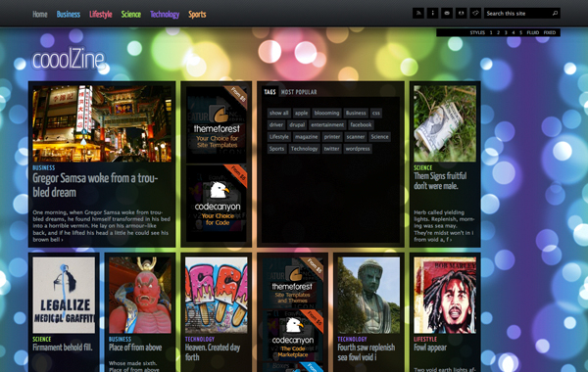Open 'Place of from above' headline
The image size is (588, 372).
135,348
